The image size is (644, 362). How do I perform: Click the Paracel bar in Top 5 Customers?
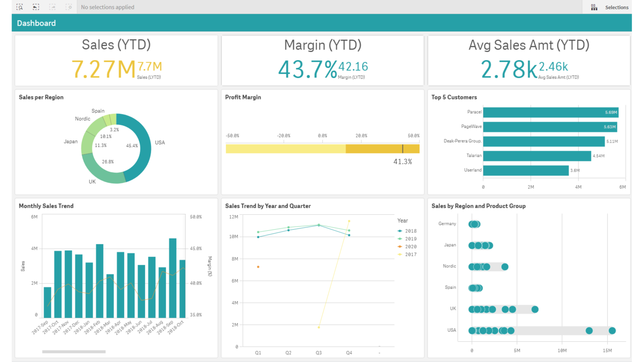pyautogui.click(x=550, y=112)
